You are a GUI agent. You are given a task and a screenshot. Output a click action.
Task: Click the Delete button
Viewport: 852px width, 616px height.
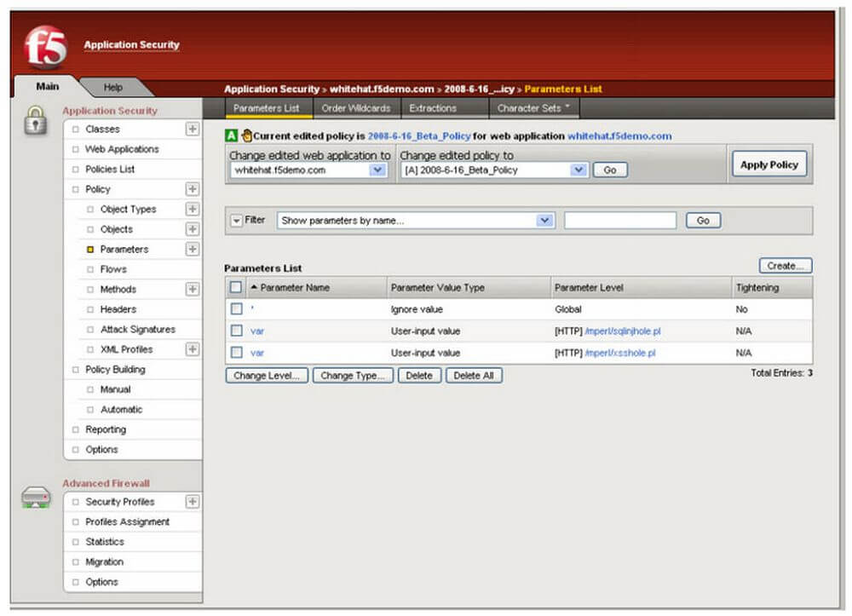pos(419,376)
